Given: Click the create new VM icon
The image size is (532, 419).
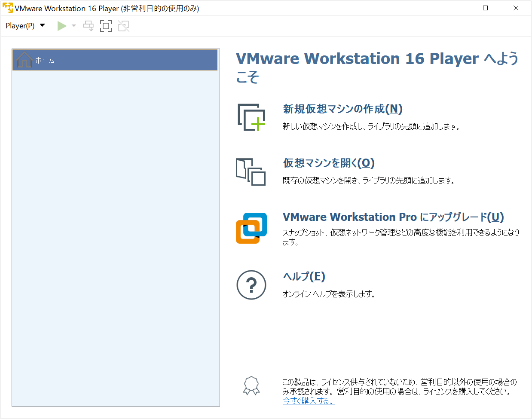Looking at the screenshot, I should 251,117.
